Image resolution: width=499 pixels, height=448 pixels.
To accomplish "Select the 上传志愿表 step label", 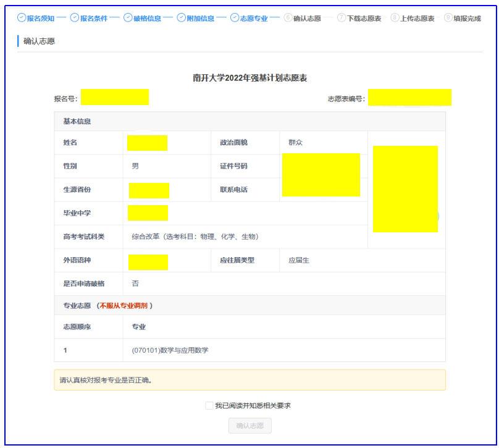I will pyautogui.click(x=417, y=19).
